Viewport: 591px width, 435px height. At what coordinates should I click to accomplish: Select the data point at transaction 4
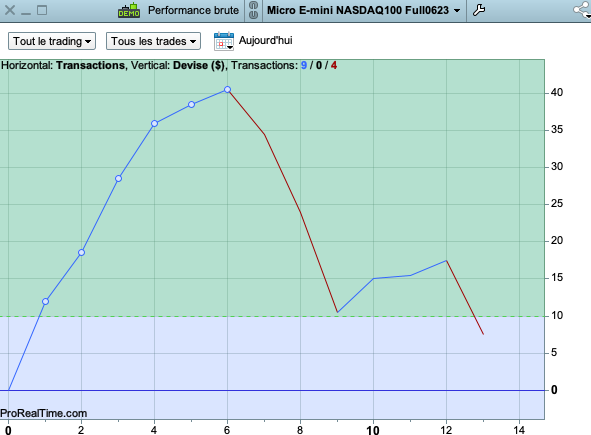pos(155,123)
